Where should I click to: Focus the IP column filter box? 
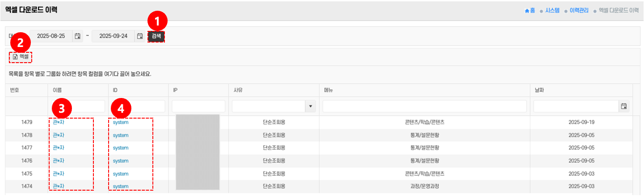pyautogui.click(x=198, y=106)
